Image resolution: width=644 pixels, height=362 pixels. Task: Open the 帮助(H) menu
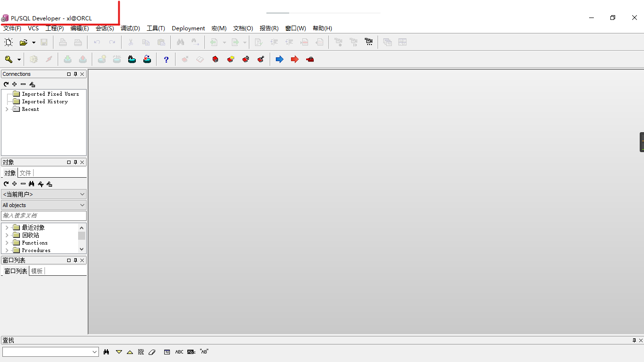[322, 28]
